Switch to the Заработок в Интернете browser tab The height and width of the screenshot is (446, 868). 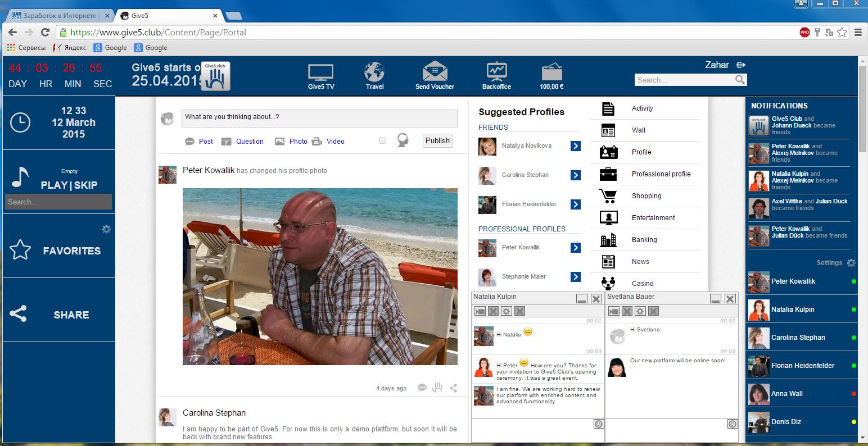click(60, 16)
